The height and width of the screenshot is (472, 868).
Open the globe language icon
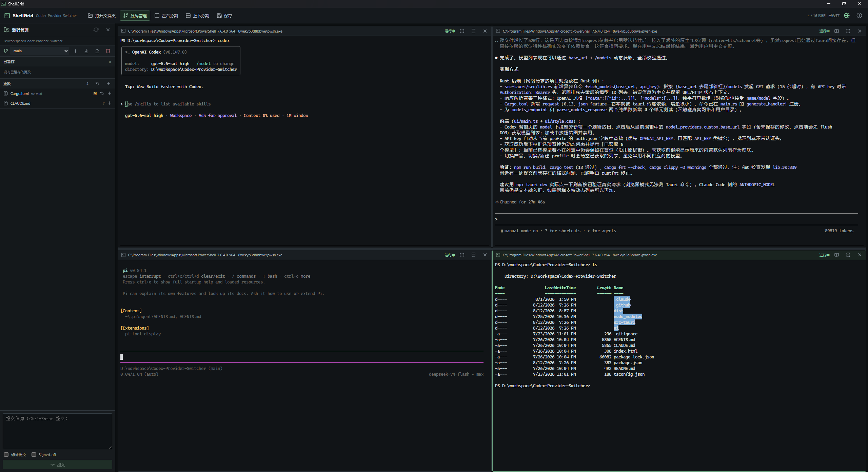click(x=847, y=16)
